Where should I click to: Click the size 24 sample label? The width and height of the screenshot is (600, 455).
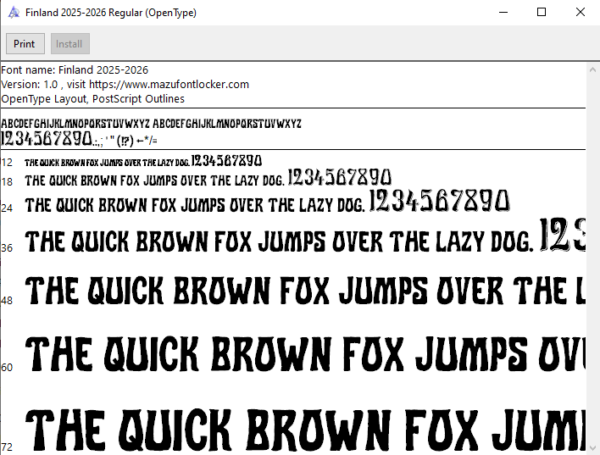point(7,208)
